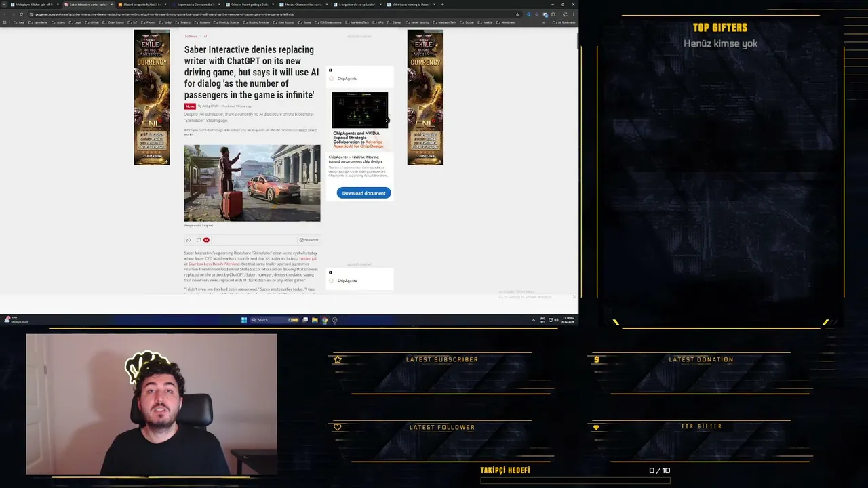Click the Newsletter button

[309, 240]
